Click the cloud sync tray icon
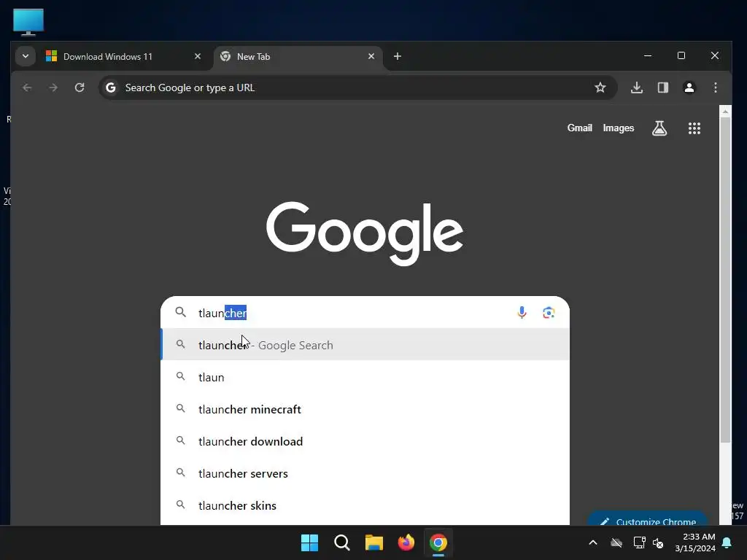Image resolution: width=747 pixels, height=560 pixels. 616,542
